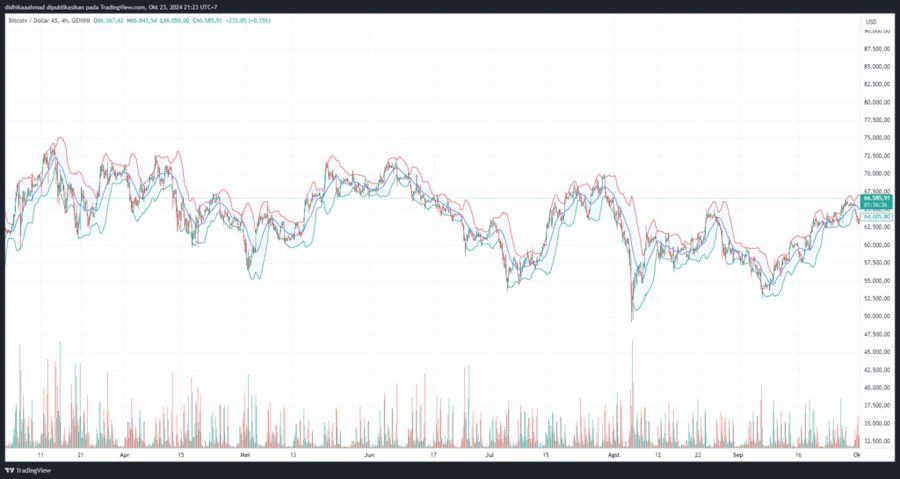Click the 16 date label after Sep
Image resolution: width=900 pixels, height=479 pixels.
pyautogui.click(x=798, y=455)
